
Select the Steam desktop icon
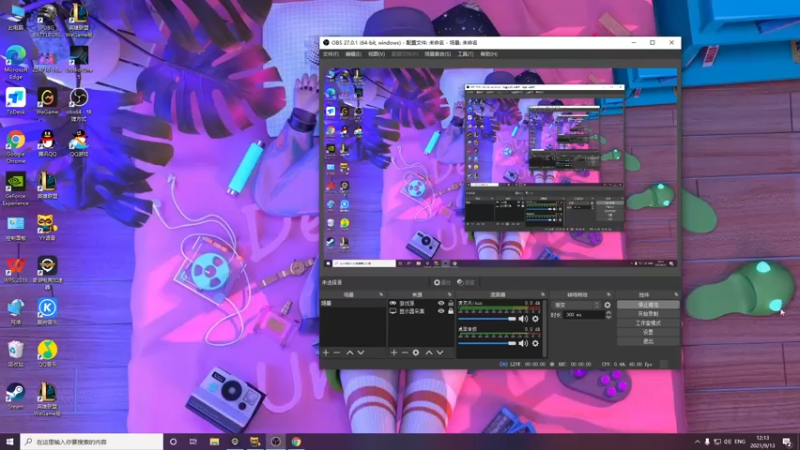tap(15, 396)
